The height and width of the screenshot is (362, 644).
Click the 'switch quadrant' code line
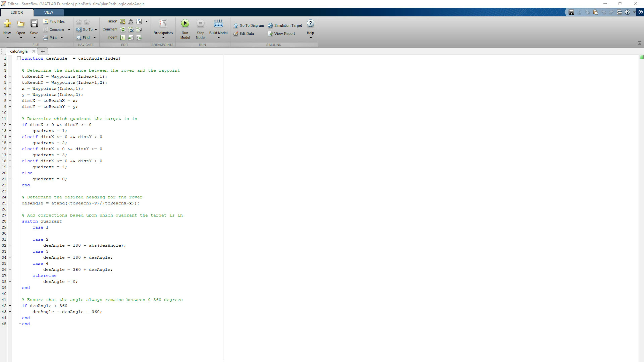click(42, 221)
